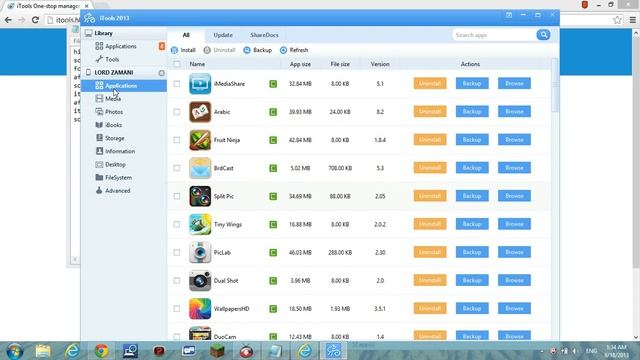Screen dimensions: 640x360
Task: Click the eject icon next to LORD ZAMANI
Action: [x=162, y=73]
